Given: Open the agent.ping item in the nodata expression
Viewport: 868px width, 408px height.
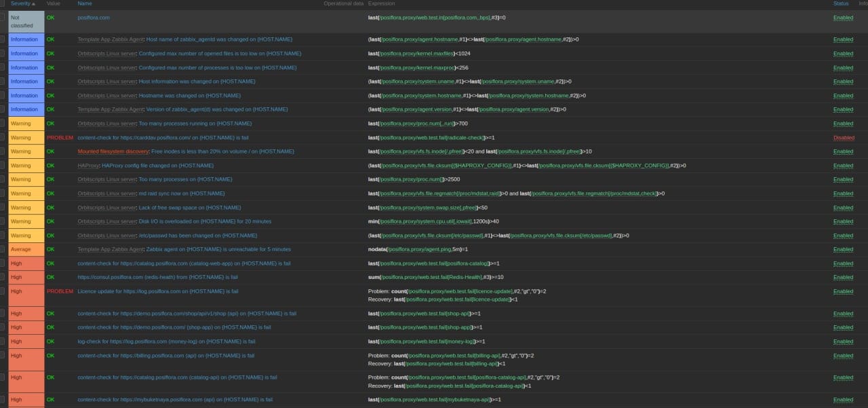Looking at the screenshot, I should [x=418, y=249].
